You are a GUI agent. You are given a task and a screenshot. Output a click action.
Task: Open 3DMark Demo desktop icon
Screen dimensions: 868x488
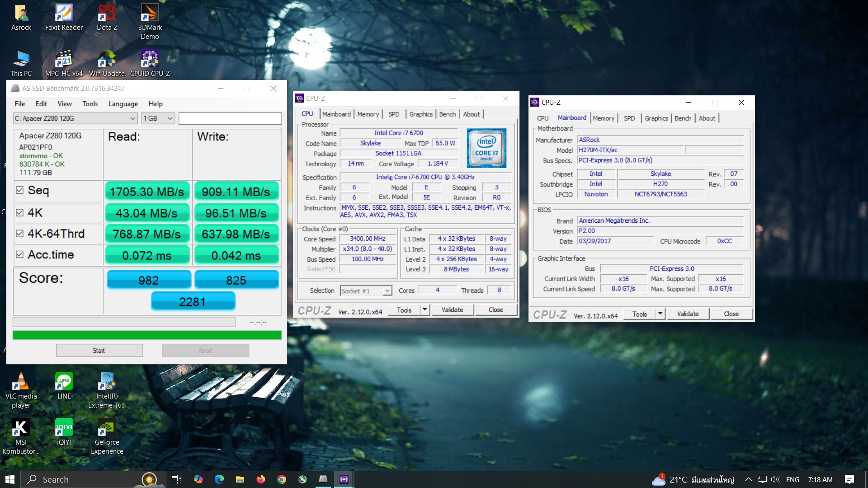click(x=150, y=22)
